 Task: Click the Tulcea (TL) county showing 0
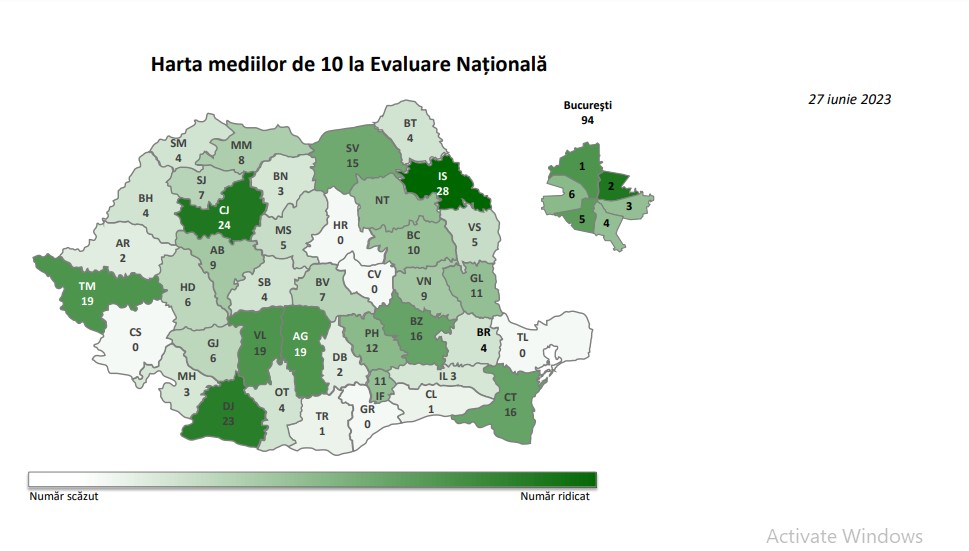point(522,345)
